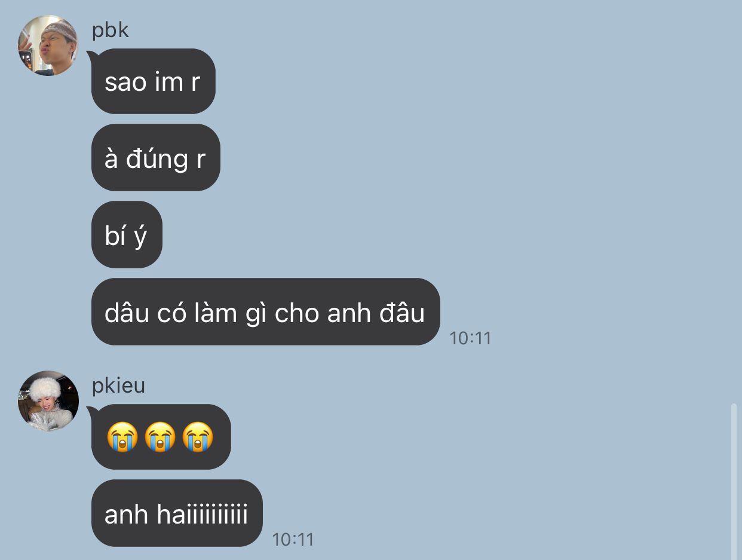
Task: Select the message bubble "bí ý"
Action: tap(126, 235)
